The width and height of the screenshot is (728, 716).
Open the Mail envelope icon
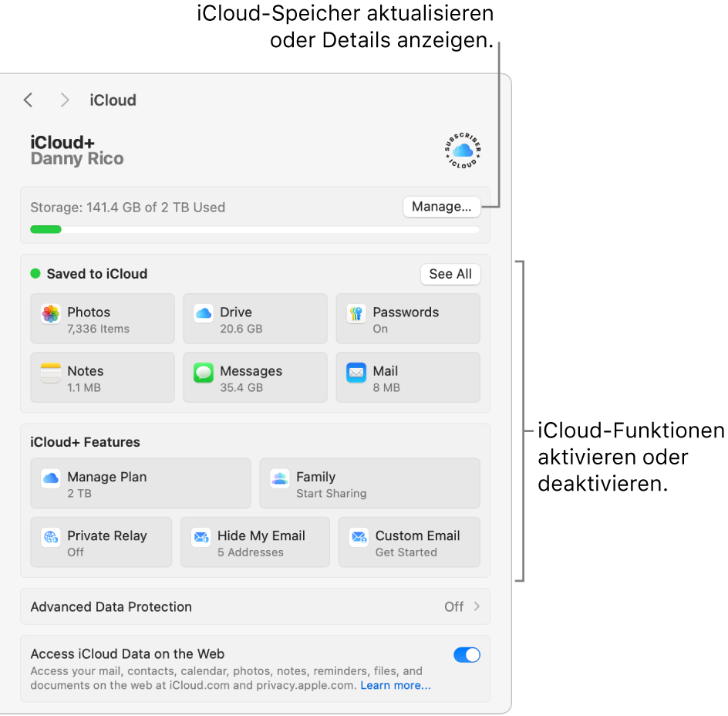pyautogui.click(x=356, y=373)
